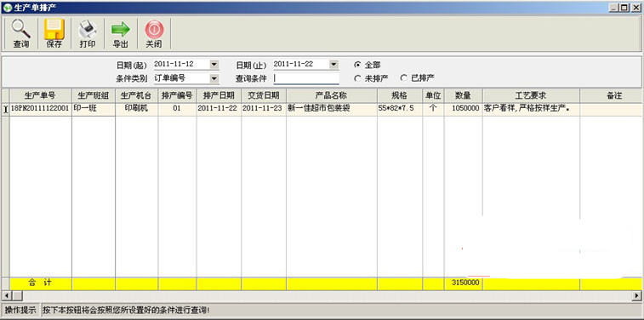Click the 生产机台 column header

pos(136,95)
